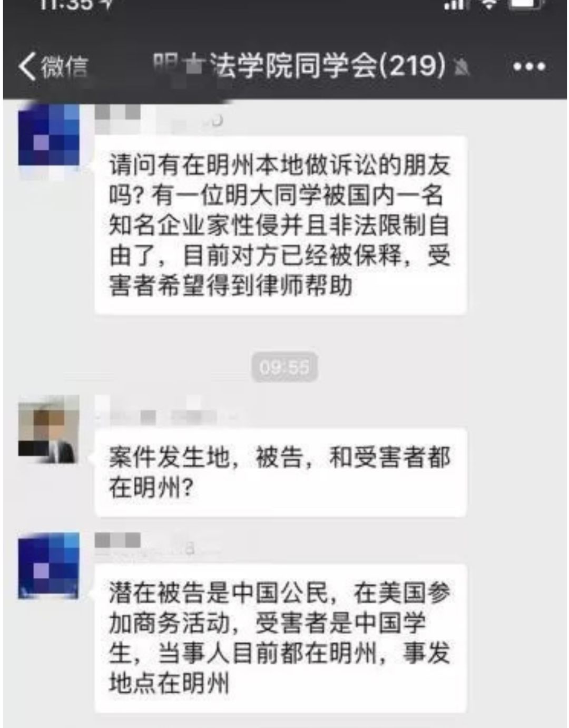Tap blue pixelated avatar beside the last message

(49, 566)
